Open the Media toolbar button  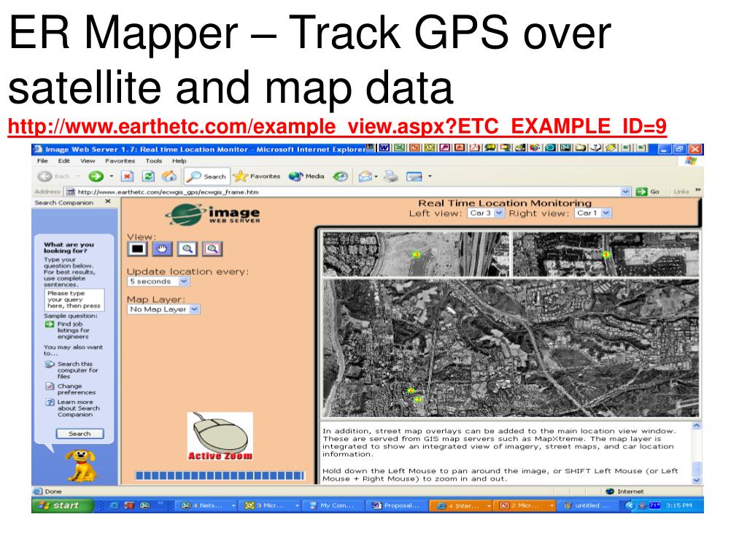(x=307, y=176)
